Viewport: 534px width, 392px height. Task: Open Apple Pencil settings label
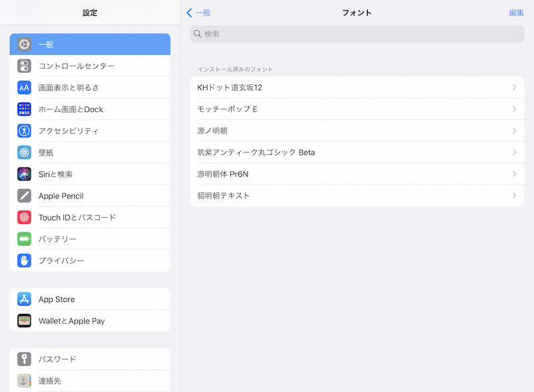pos(61,196)
